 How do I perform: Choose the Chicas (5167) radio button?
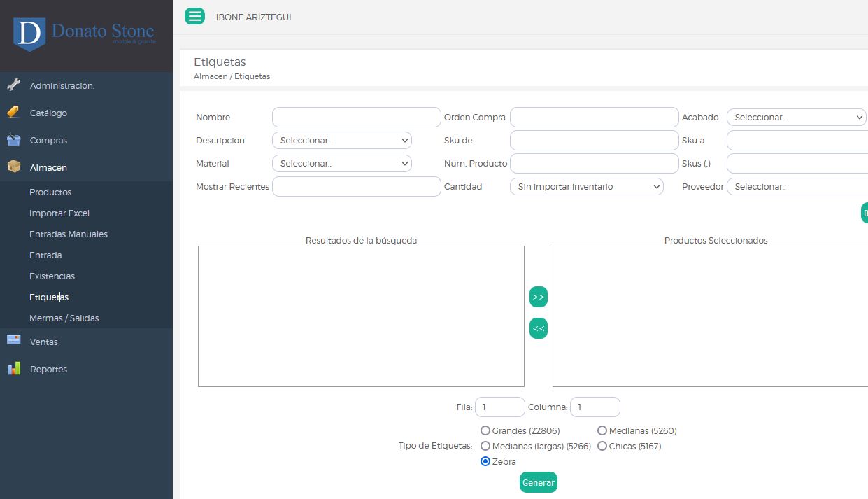pyautogui.click(x=602, y=446)
